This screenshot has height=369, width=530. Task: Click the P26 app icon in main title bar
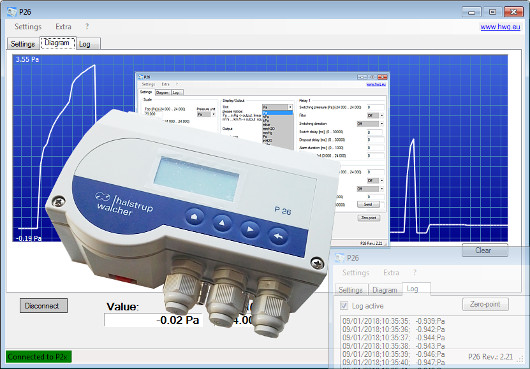[x=11, y=12]
